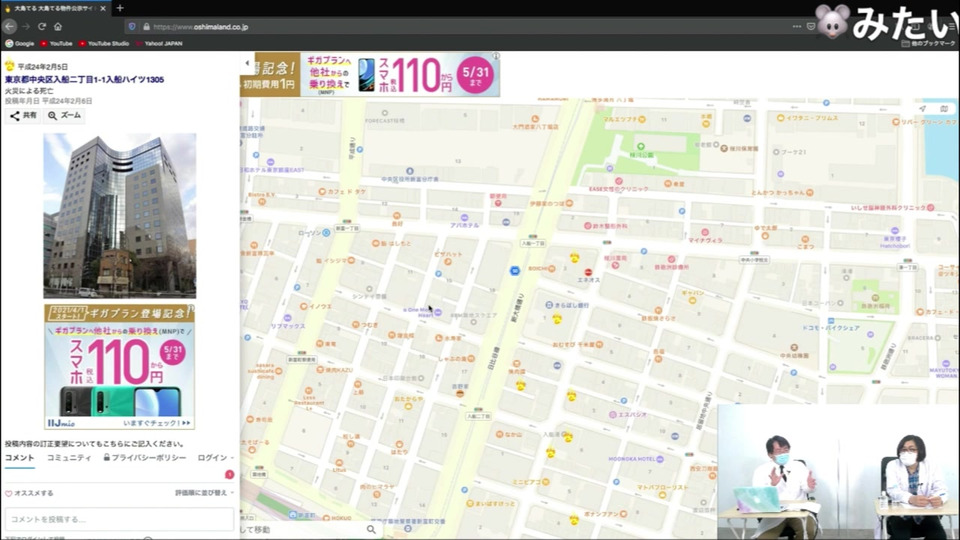Click the map type icon at top right
The height and width of the screenshot is (540, 960).
click(944, 108)
